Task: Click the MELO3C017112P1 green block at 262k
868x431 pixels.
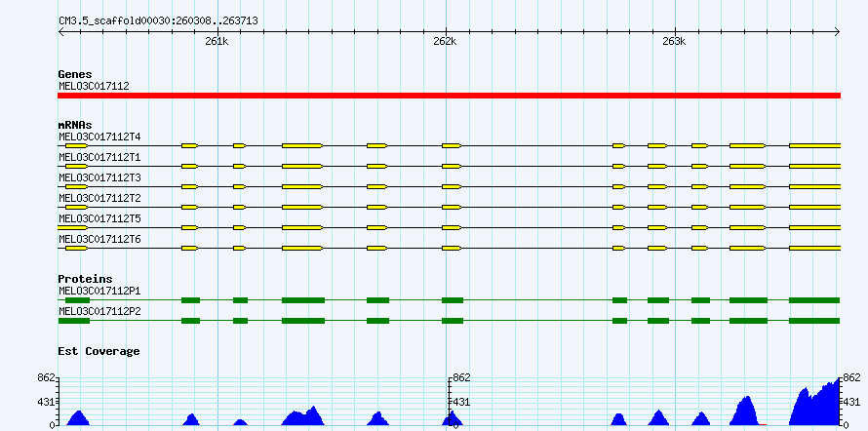Action: (x=453, y=300)
